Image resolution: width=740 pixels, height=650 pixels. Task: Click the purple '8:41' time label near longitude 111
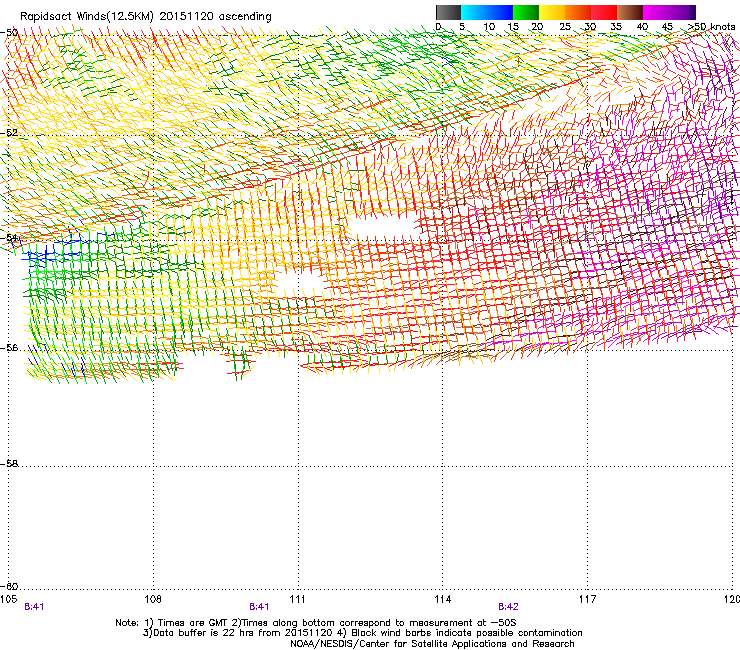[x=259, y=607]
